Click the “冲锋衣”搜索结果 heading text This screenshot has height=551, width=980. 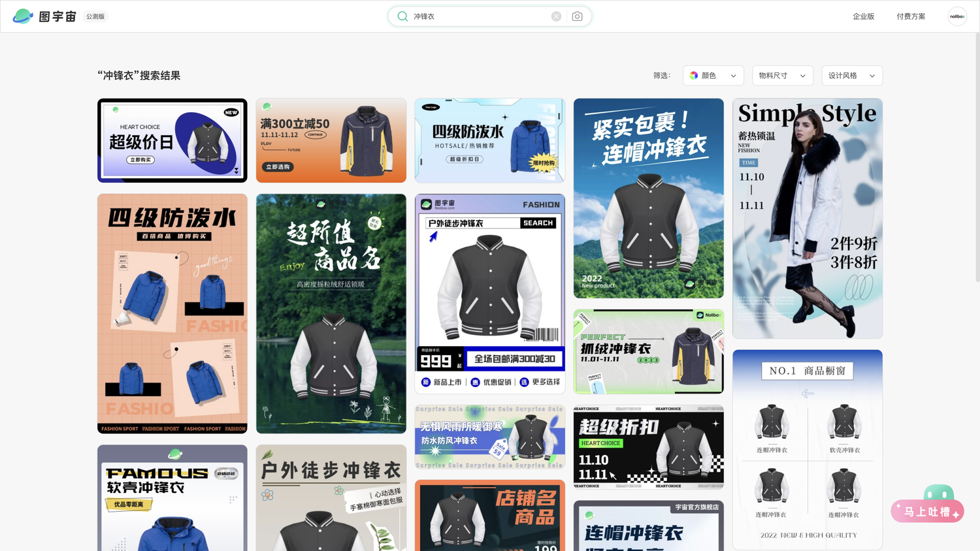coord(139,76)
